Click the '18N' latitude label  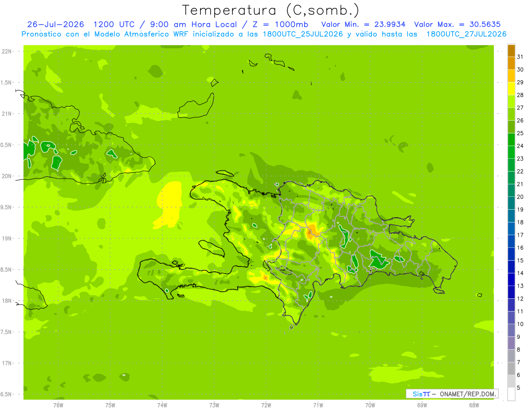pyautogui.click(x=7, y=301)
